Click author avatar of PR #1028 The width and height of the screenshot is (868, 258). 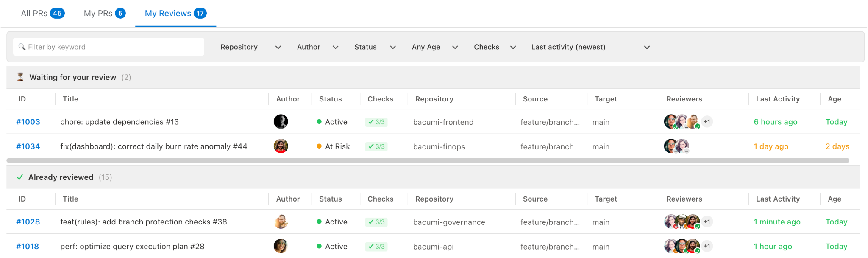point(281,222)
